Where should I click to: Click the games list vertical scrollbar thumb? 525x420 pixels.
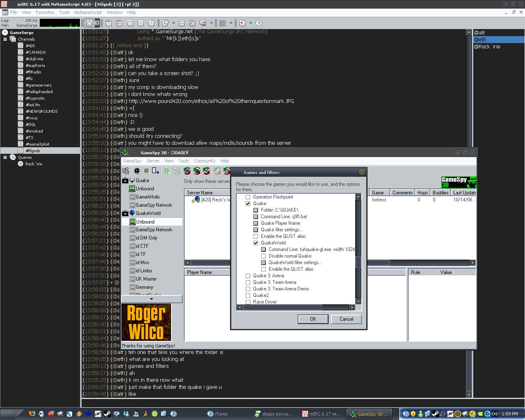[x=358, y=261]
